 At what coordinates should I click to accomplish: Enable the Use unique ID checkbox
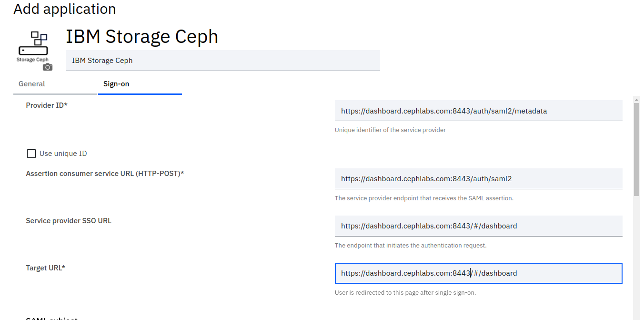click(x=31, y=154)
